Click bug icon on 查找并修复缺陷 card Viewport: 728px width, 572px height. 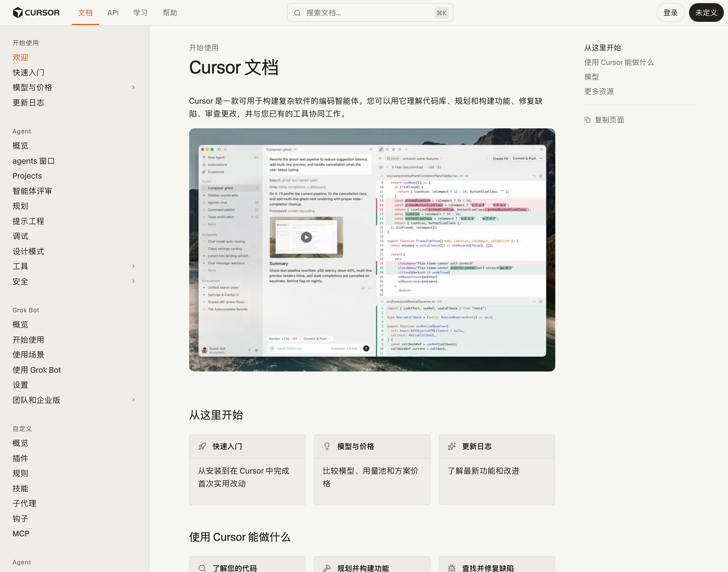click(452, 568)
